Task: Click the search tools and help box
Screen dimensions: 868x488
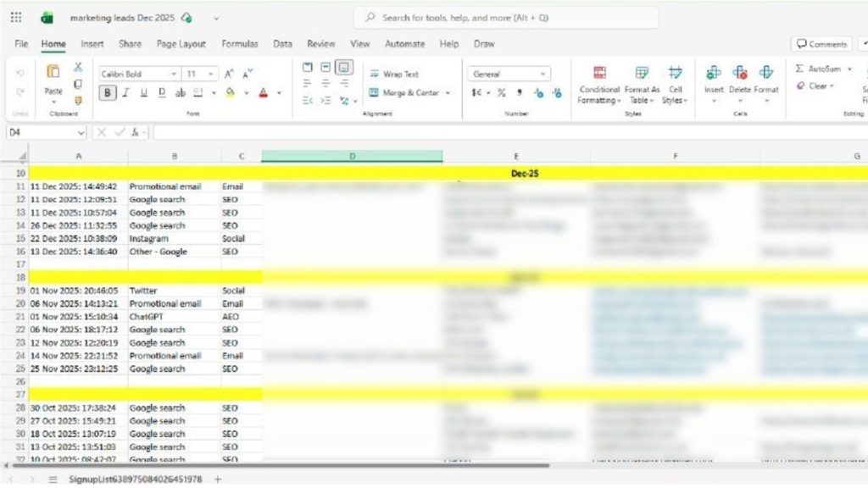Action: 506,18
